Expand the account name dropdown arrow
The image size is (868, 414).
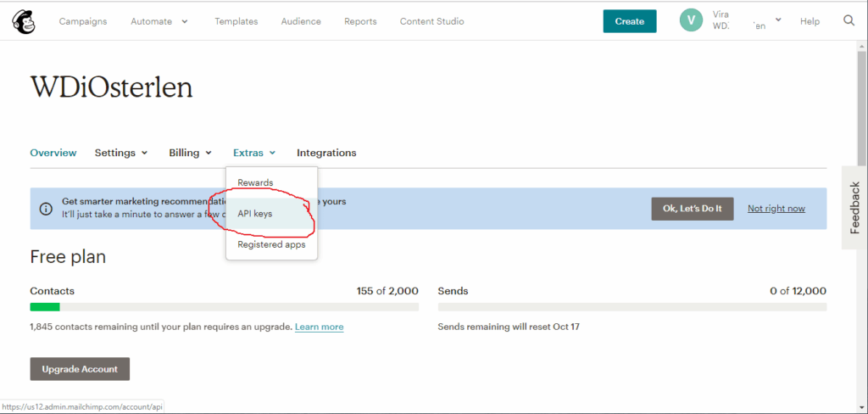pyautogui.click(x=778, y=20)
